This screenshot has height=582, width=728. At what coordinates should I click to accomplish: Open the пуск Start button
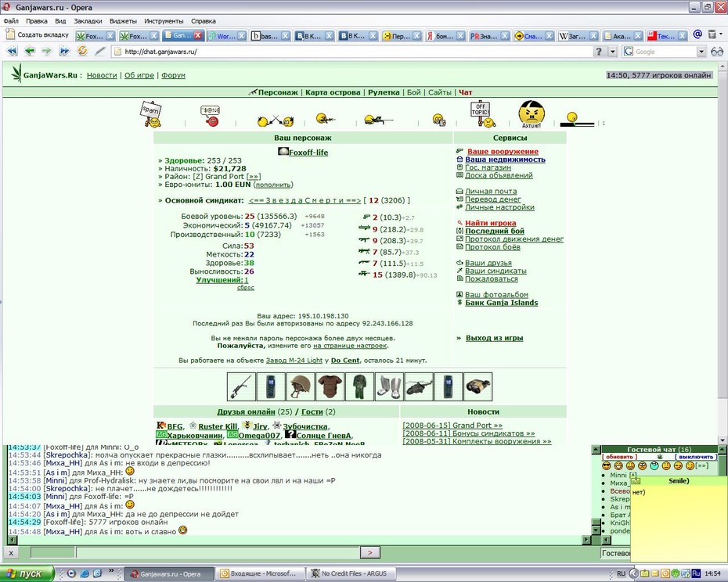coord(27,573)
